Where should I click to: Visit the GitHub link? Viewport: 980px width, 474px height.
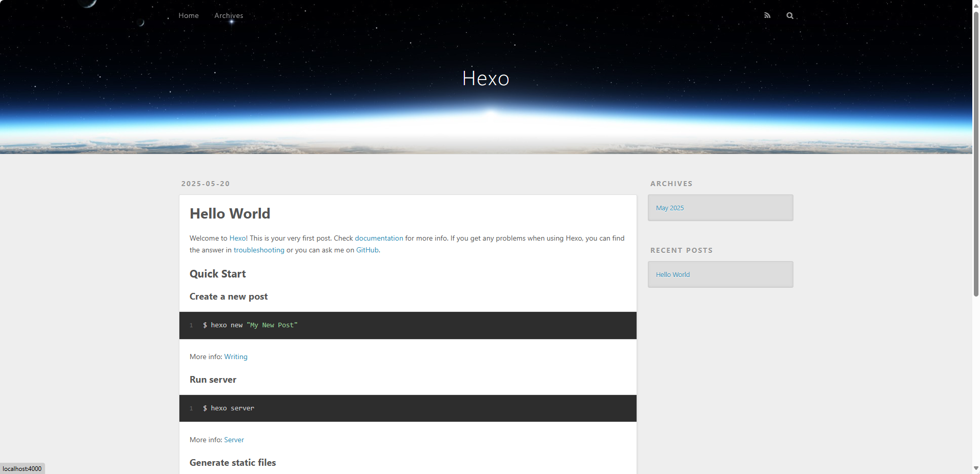367,250
